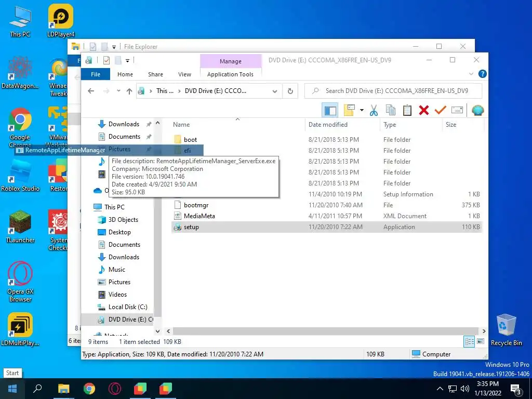Click the Paste clipboard icon
This screenshot has width=532, height=399.
pos(407,110)
